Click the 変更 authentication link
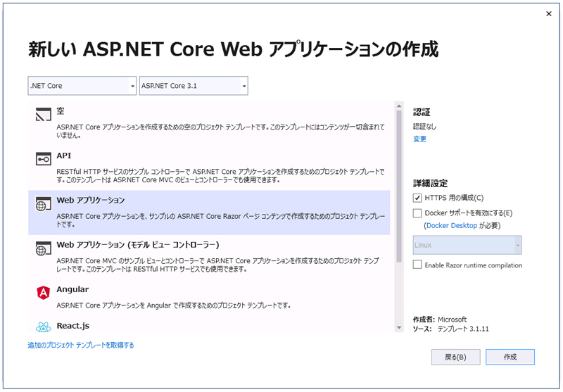563x392 pixels. click(x=419, y=139)
